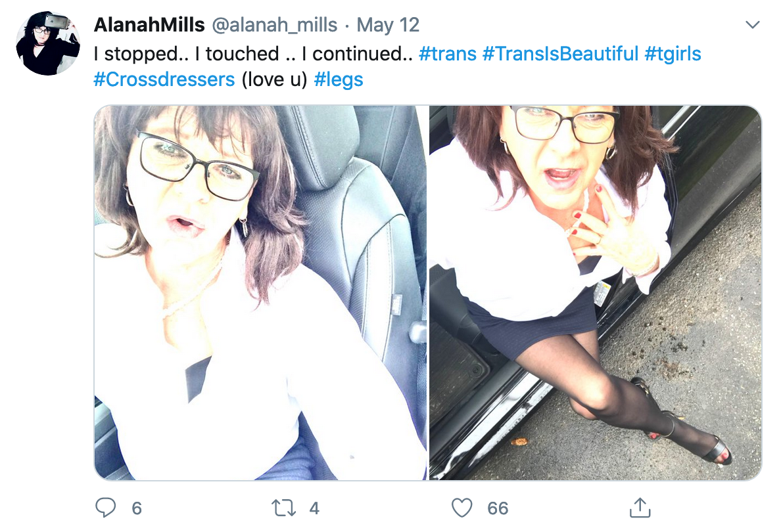Expand the tweet options chevron
Viewport: 781px width, 532px height.
(x=752, y=24)
